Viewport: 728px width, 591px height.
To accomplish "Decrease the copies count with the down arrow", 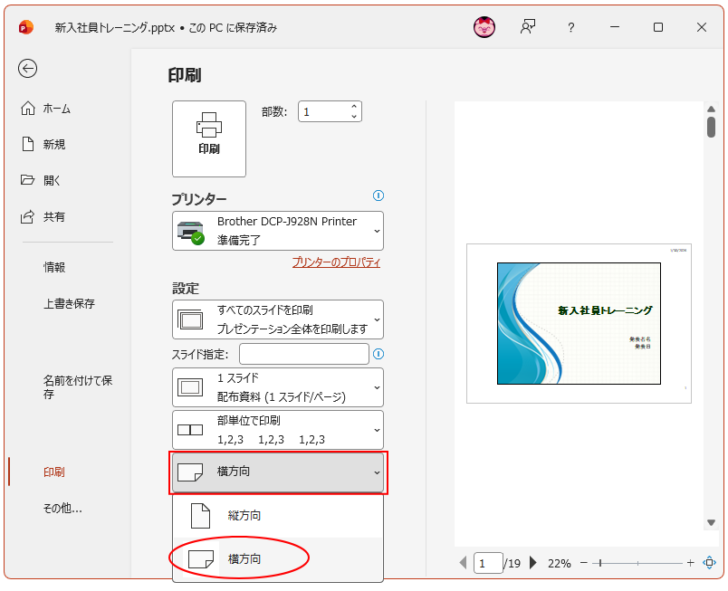I will tap(354, 117).
